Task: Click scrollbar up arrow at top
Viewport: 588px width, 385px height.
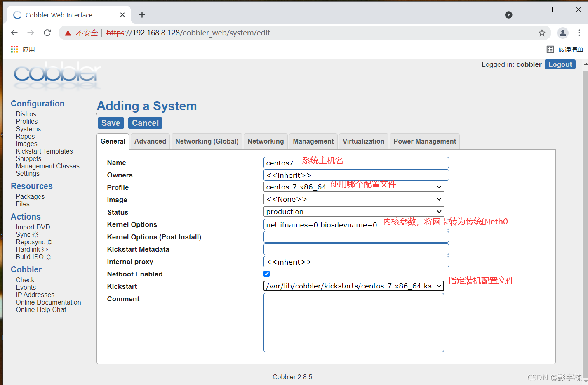Action: pos(585,64)
